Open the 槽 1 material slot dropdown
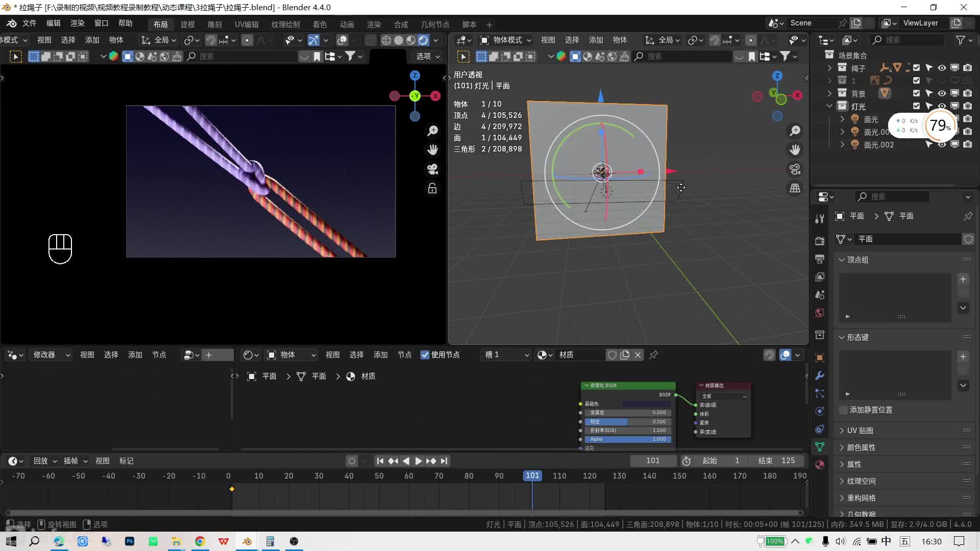 tap(506, 355)
